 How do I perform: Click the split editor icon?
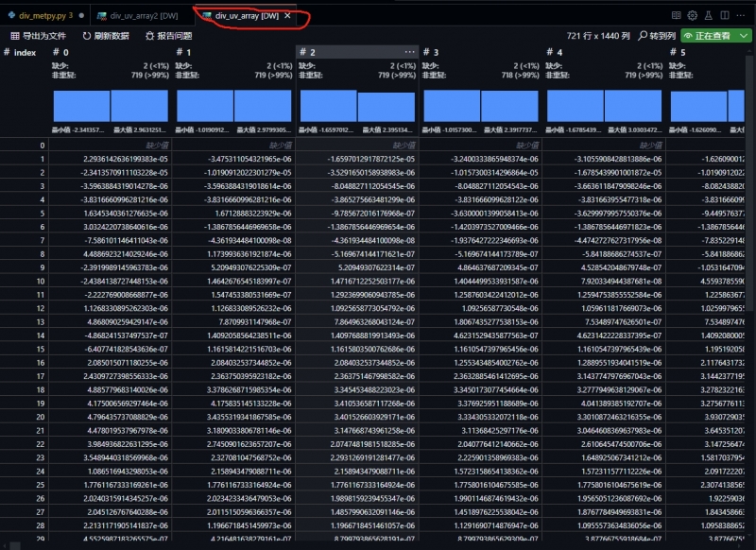[x=725, y=15]
